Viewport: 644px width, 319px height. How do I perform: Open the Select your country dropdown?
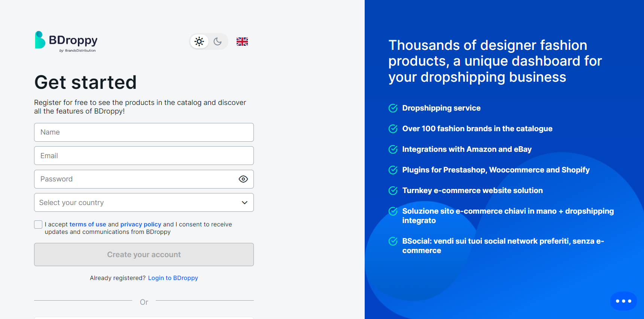(144, 202)
